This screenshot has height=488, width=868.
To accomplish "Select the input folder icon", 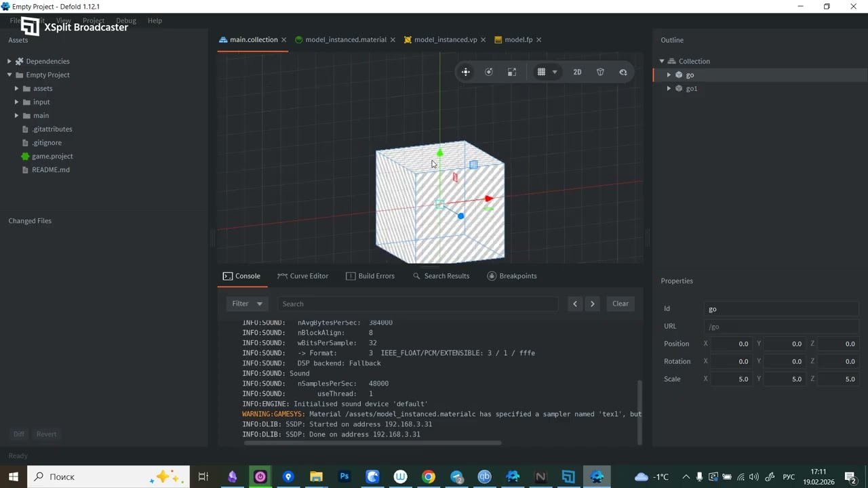I will [x=26, y=102].
